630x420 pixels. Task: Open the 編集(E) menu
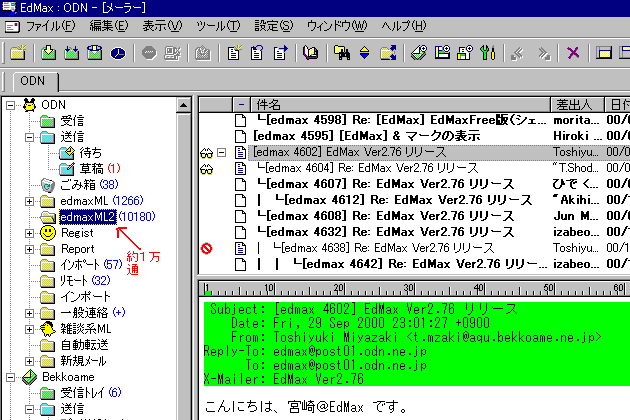click(x=109, y=27)
